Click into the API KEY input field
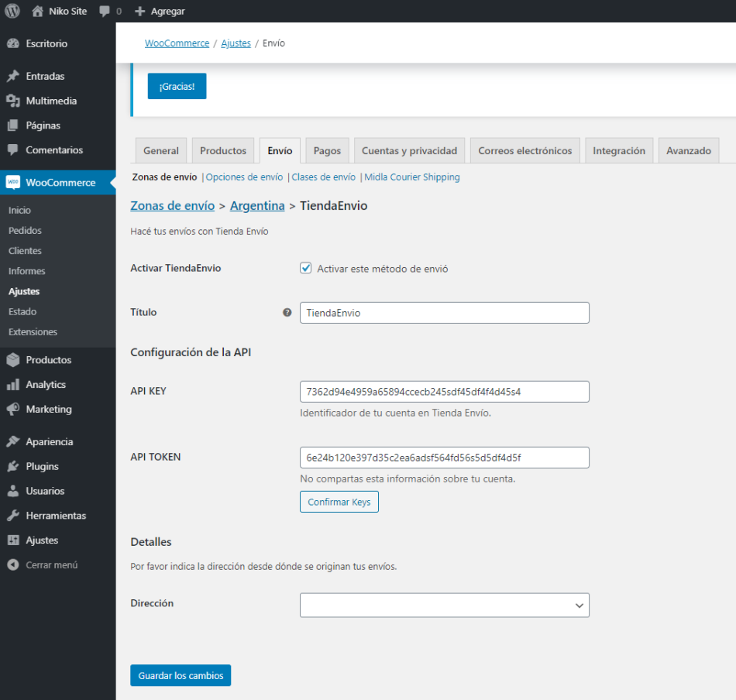The image size is (736, 700). tap(444, 392)
